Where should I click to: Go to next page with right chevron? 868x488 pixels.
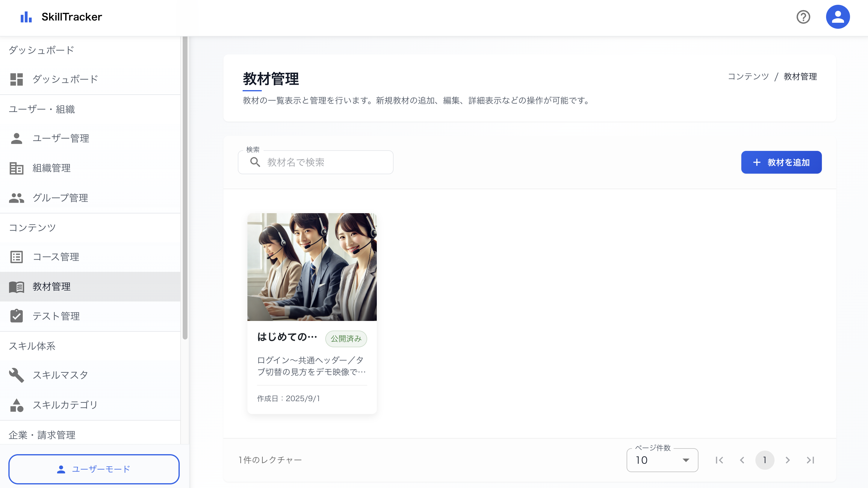tap(787, 460)
